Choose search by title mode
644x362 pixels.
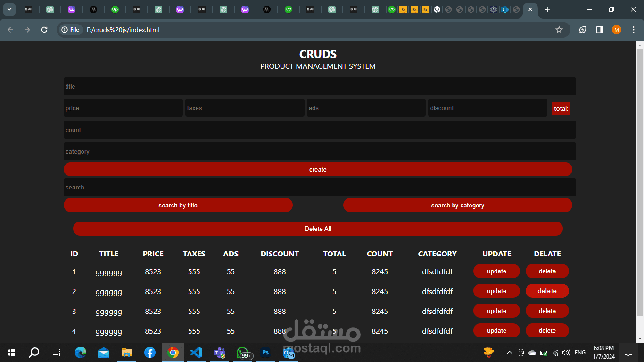[178, 205]
